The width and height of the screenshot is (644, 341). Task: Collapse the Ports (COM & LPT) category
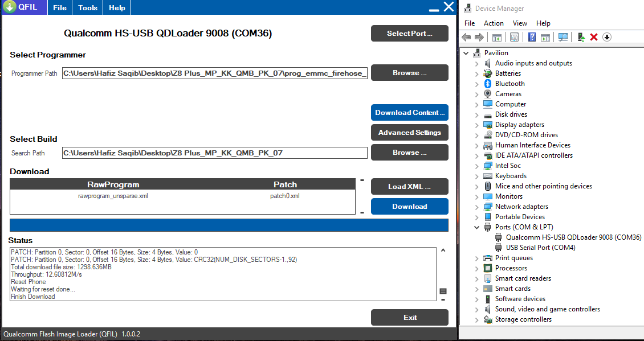coord(476,227)
